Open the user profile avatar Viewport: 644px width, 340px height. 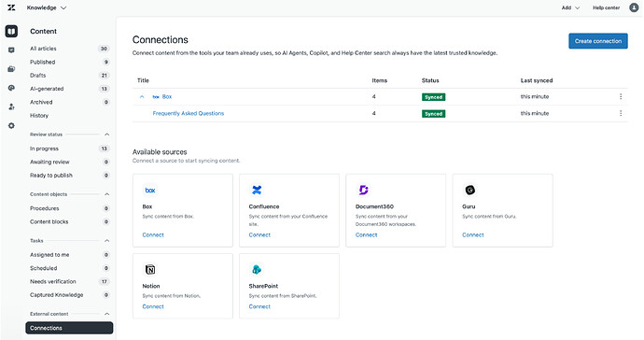click(x=634, y=7)
